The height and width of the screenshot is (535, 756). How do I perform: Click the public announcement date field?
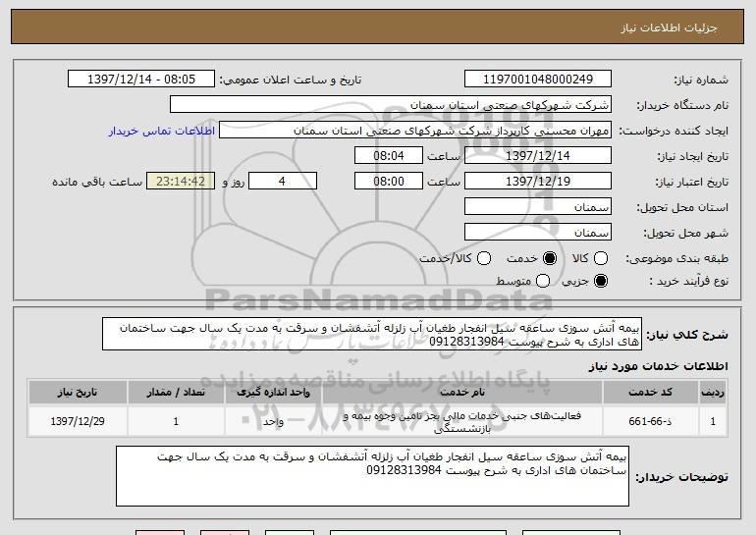(141, 80)
